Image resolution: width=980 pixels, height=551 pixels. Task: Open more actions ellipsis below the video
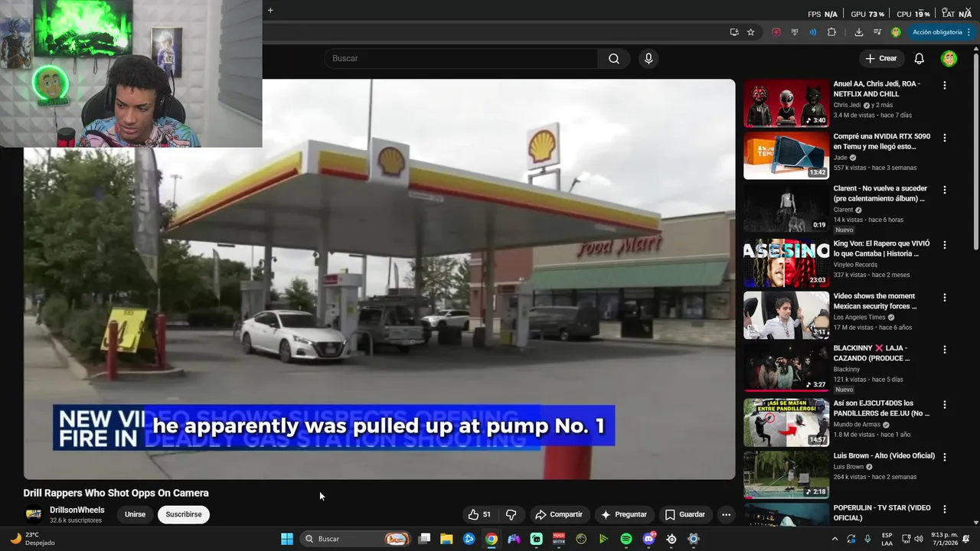[726, 514]
